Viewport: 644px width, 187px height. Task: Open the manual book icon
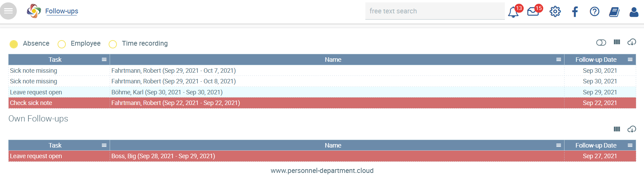614,12
